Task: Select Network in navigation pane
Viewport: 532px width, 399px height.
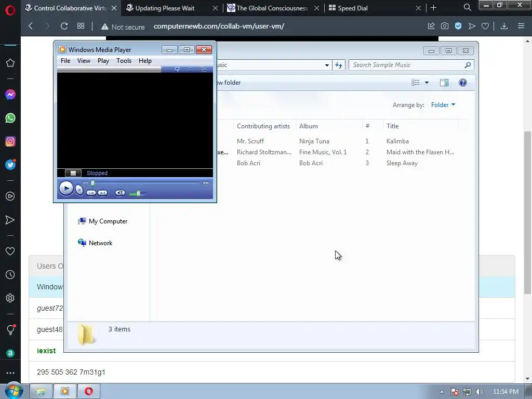Action: [96, 243]
